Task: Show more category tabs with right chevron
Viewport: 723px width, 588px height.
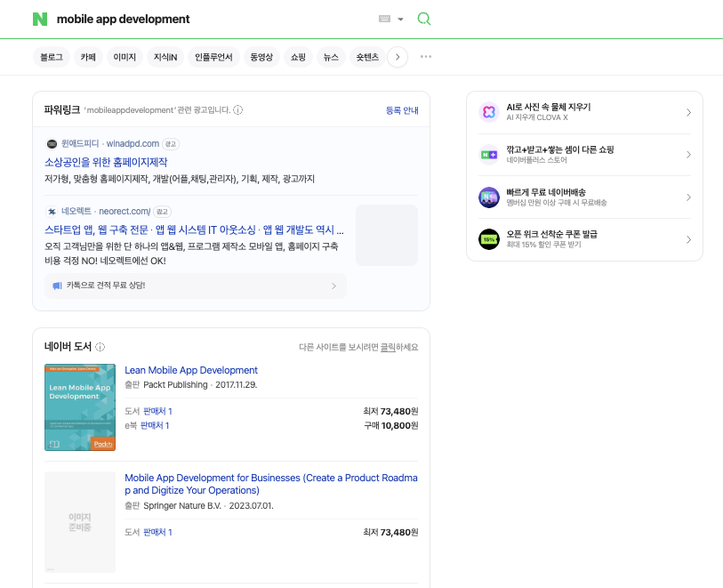Action: pos(398,57)
